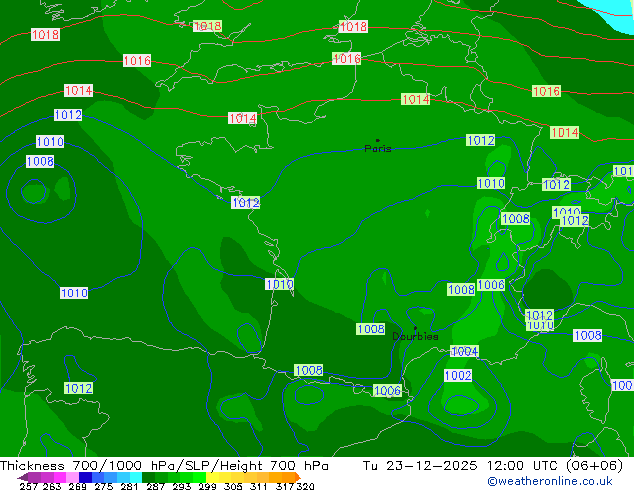Pick the light pink swatch in the legend
Viewport: 634px width, 490px height.
pyautogui.click(x=72, y=477)
